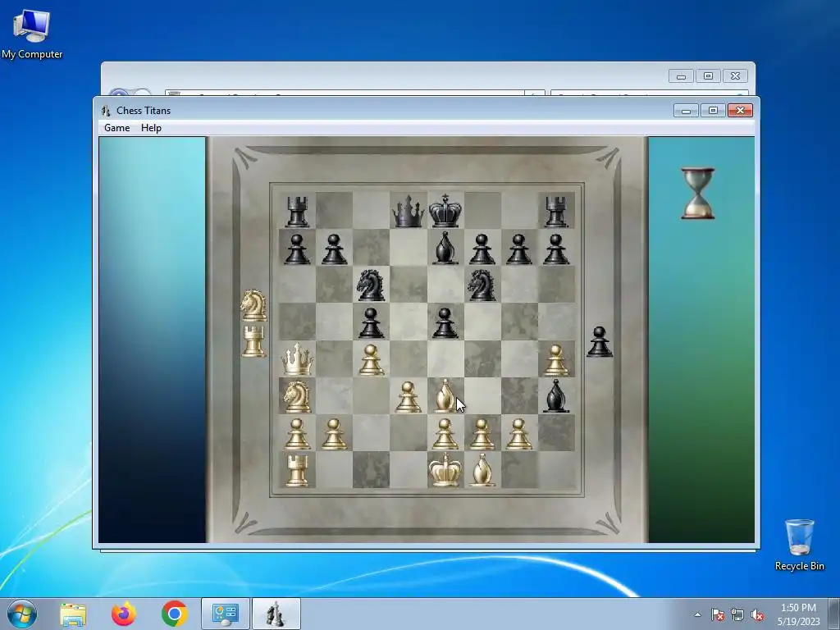The width and height of the screenshot is (840, 630).
Task: Click the captured white rook beside the board
Action: point(253,340)
